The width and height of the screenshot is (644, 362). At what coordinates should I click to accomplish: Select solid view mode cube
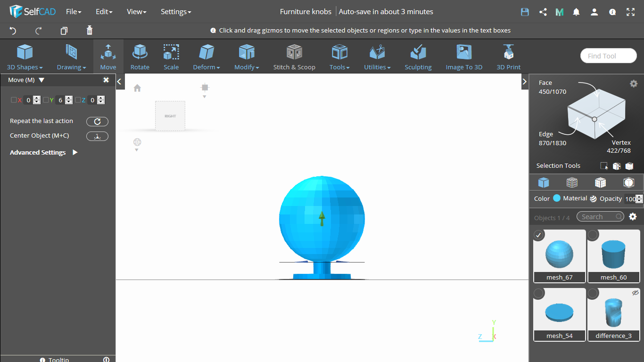[x=544, y=183]
